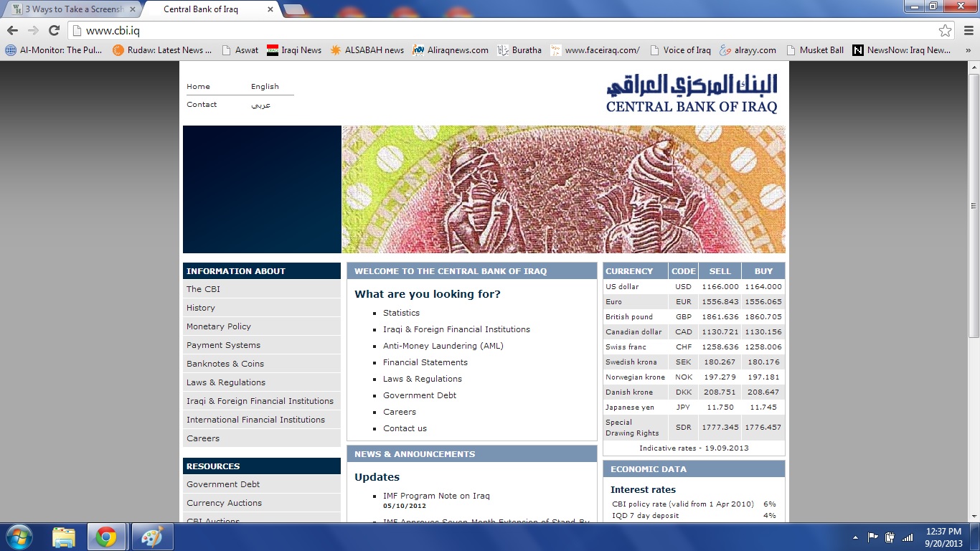The width and height of the screenshot is (980, 551).
Task: Follow the Contact us link in the welcome list
Action: (x=405, y=428)
